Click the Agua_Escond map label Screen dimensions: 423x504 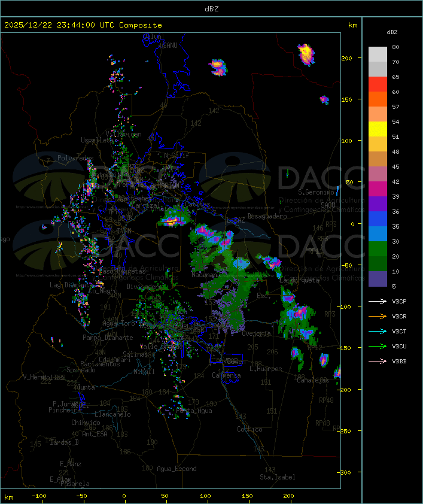click(x=176, y=469)
